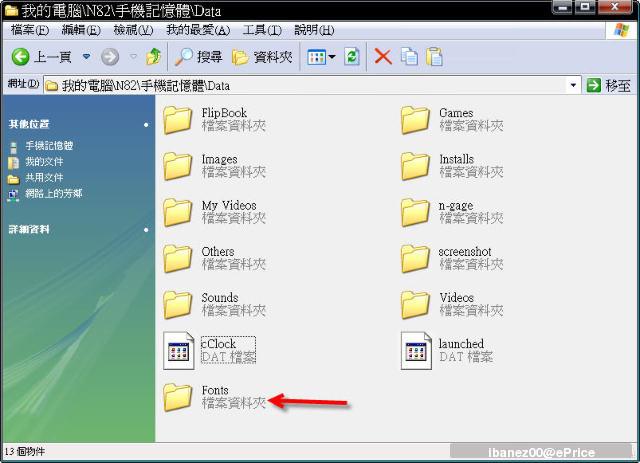Click the Copy toolbar icon
Image resolution: width=640 pixels, height=463 pixels.
[x=409, y=57]
